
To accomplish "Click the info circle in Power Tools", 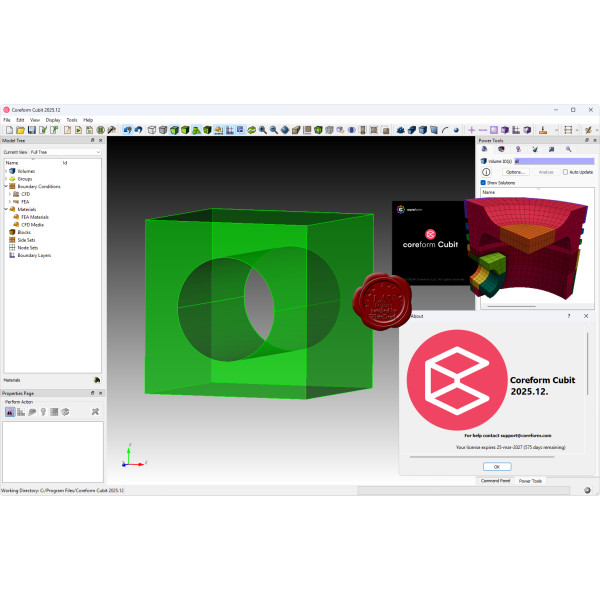I will click(x=486, y=172).
